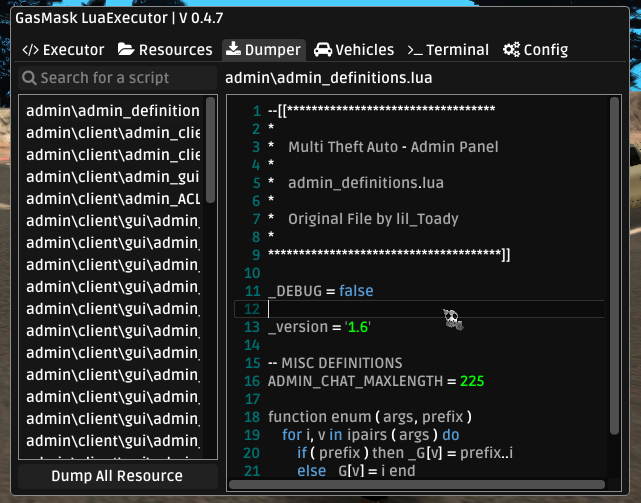
Task: Click the GasMask LuaExecutor title text
Action: 119,18
